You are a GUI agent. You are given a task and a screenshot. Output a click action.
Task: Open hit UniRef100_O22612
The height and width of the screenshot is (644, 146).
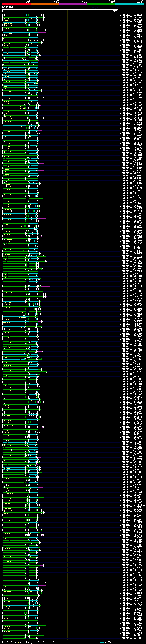[x=131, y=15]
